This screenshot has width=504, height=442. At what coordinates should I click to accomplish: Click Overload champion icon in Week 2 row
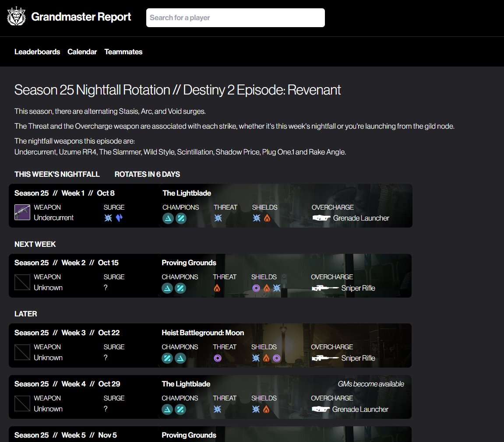pyautogui.click(x=180, y=288)
